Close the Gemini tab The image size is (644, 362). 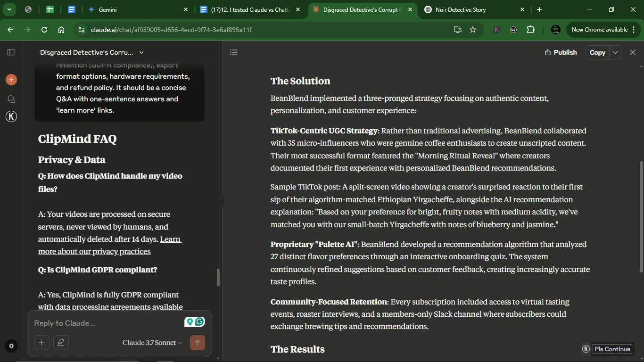186,9
